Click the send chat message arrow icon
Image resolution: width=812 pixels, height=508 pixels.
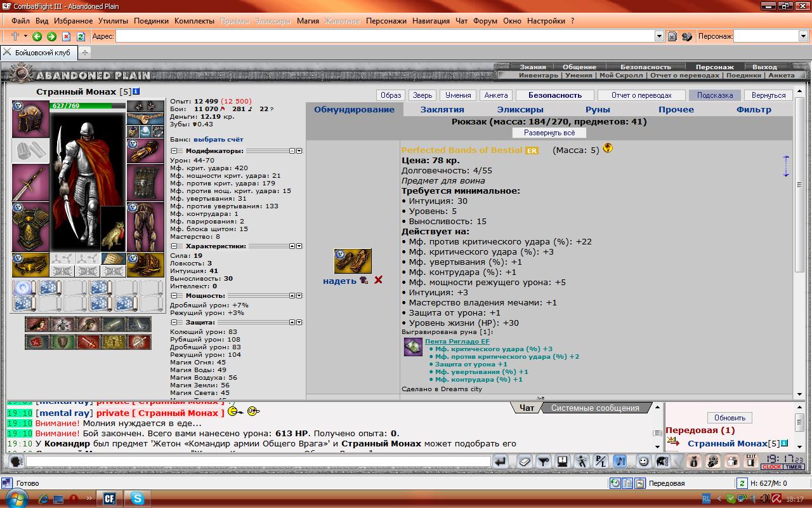[x=501, y=462]
